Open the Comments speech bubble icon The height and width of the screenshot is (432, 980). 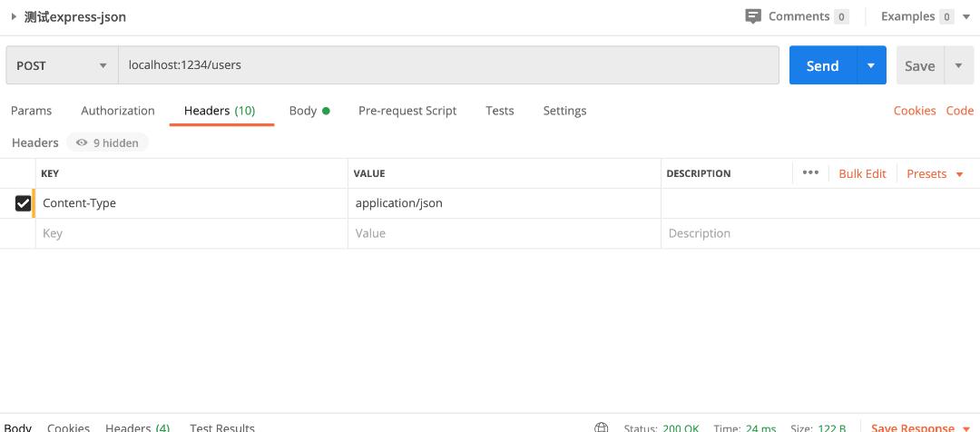tap(752, 16)
